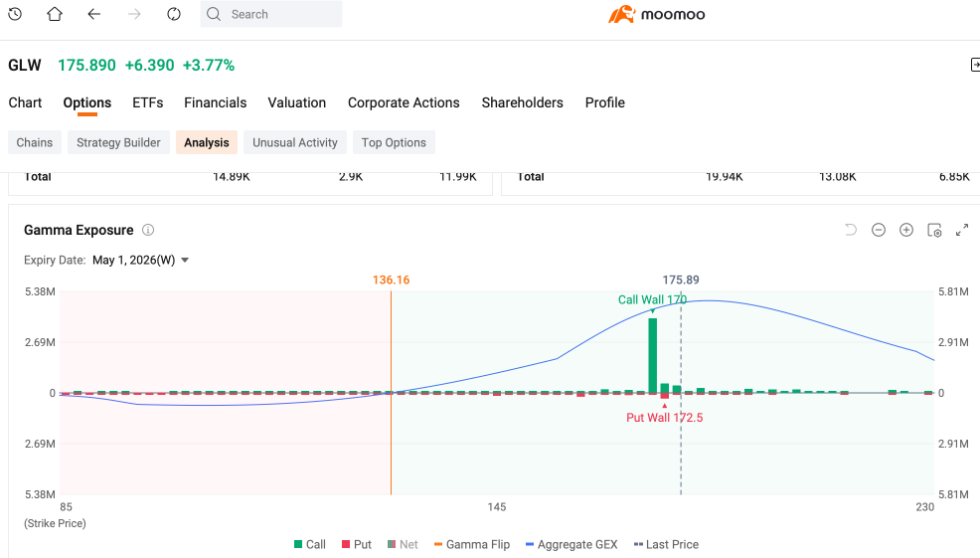Viewport: 980px width, 558px height.
Task: Open the Expiry Date dropdown
Action: [x=140, y=261]
